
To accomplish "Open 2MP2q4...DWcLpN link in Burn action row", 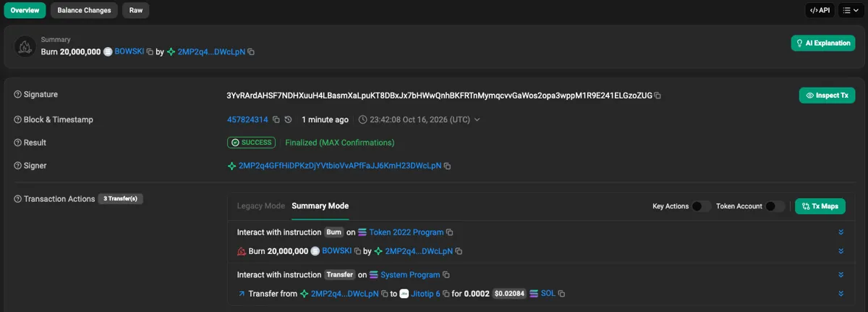I will [x=419, y=251].
